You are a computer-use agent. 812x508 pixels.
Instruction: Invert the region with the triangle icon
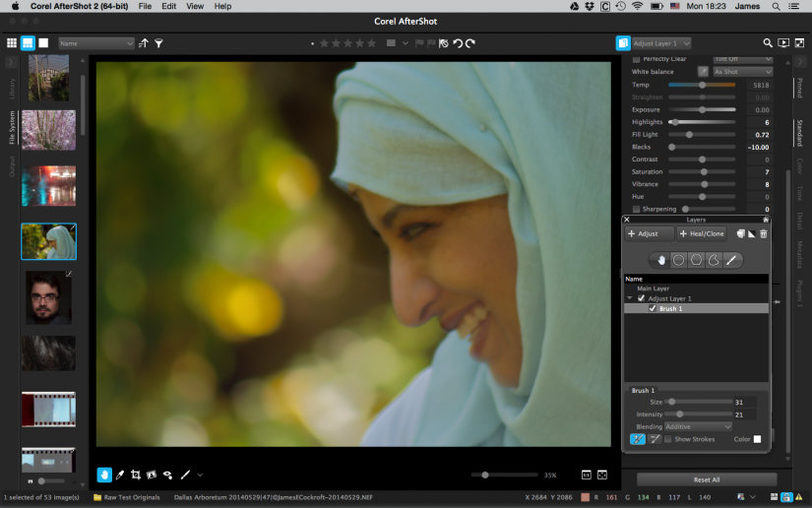pos(752,233)
